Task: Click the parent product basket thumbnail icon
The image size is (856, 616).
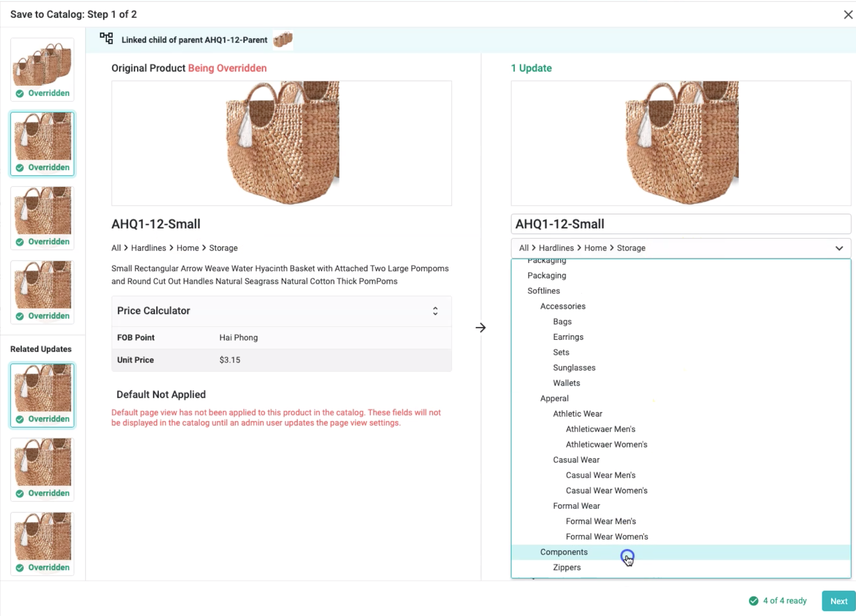Action: (283, 40)
